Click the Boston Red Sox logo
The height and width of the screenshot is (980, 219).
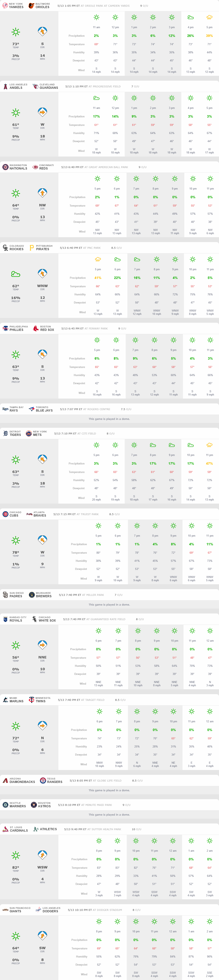pyautogui.click(x=36, y=328)
